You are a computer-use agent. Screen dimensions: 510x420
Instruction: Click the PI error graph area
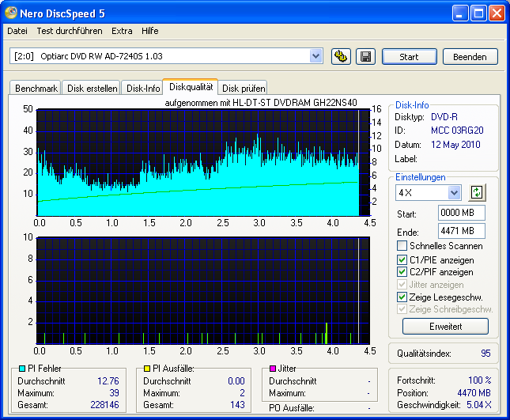(203, 163)
